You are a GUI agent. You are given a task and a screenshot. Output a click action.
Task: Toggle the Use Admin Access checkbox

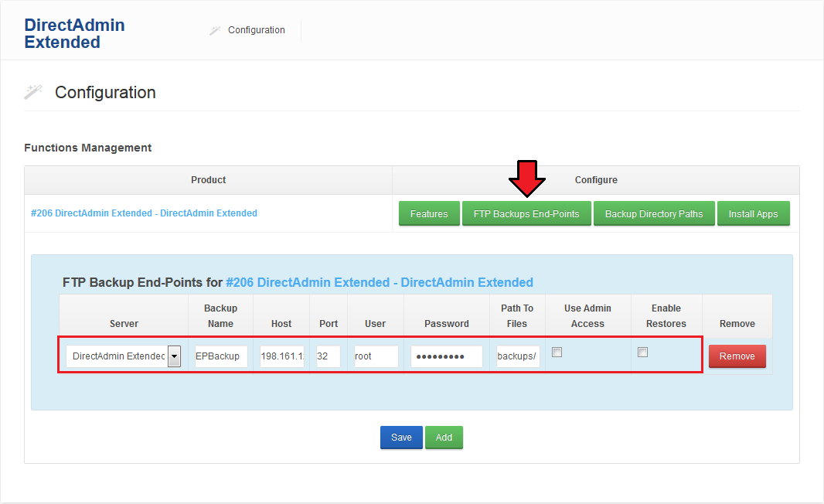click(557, 352)
